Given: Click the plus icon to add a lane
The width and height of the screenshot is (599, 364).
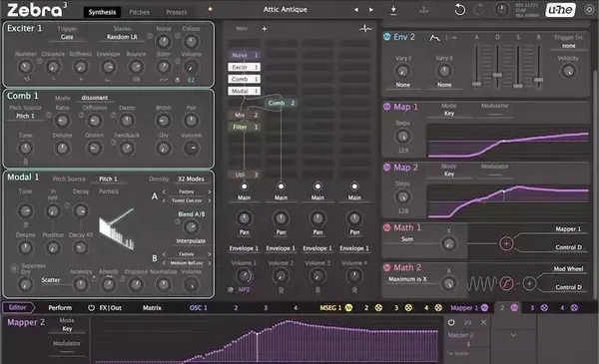Looking at the screenshot, I should pyautogui.click(x=264, y=29).
